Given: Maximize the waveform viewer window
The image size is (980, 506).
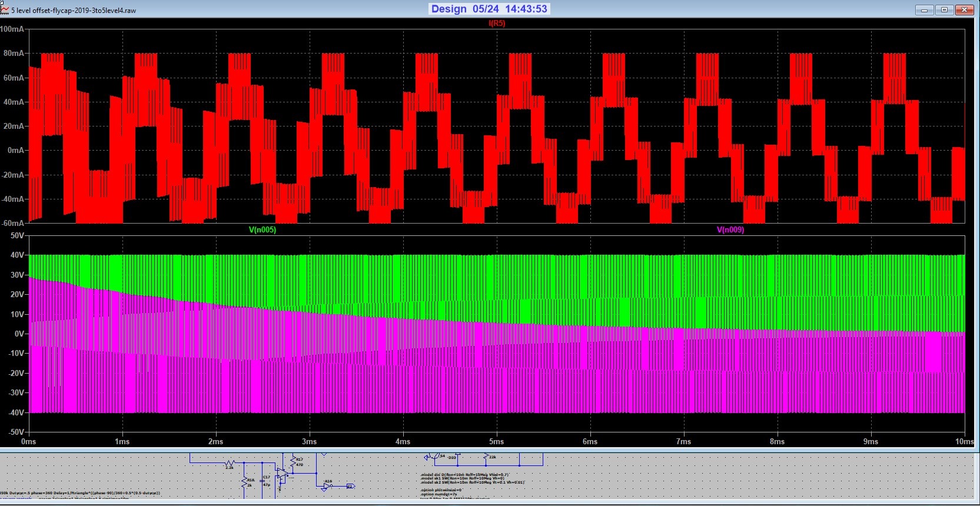Looking at the screenshot, I should pyautogui.click(x=944, y=9).
